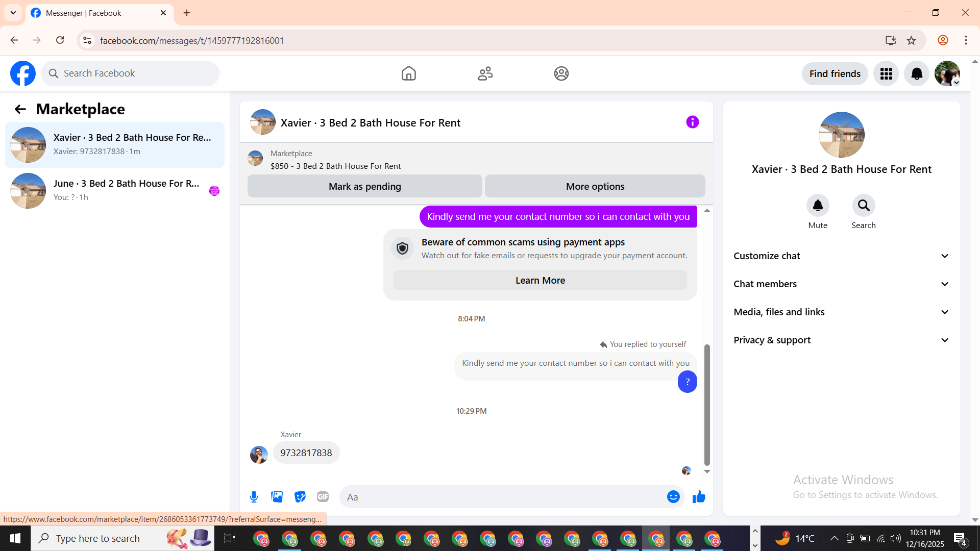Open the taskbar clock and date
Screen dimensions: 980x551
[925, 538]
